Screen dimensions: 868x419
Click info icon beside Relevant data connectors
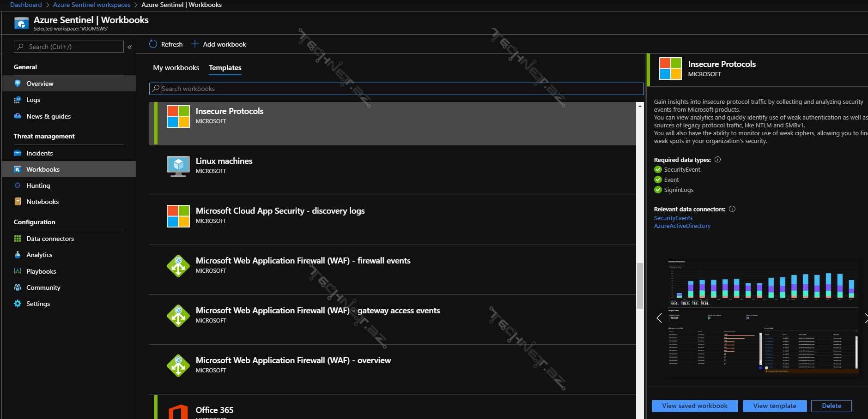click(732, 209)
